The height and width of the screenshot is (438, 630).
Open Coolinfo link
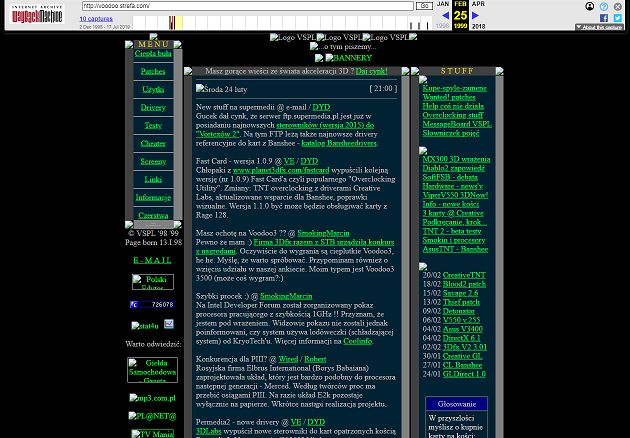[358, 341]
